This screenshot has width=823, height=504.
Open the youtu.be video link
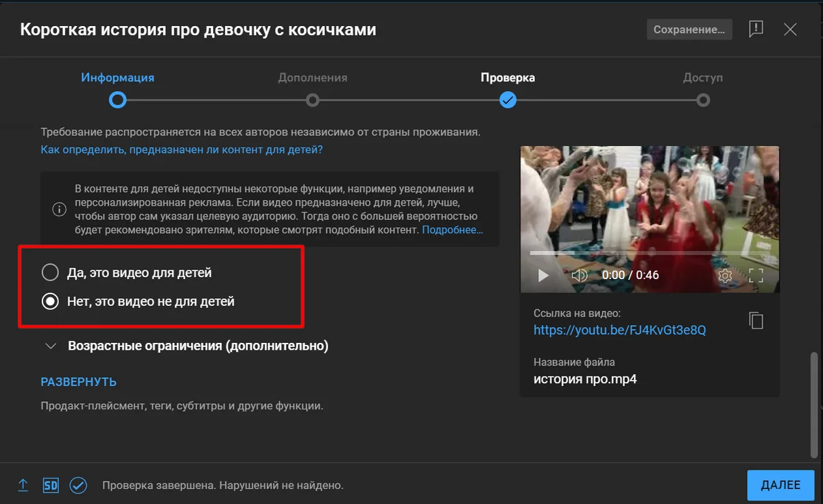(619, 330)
